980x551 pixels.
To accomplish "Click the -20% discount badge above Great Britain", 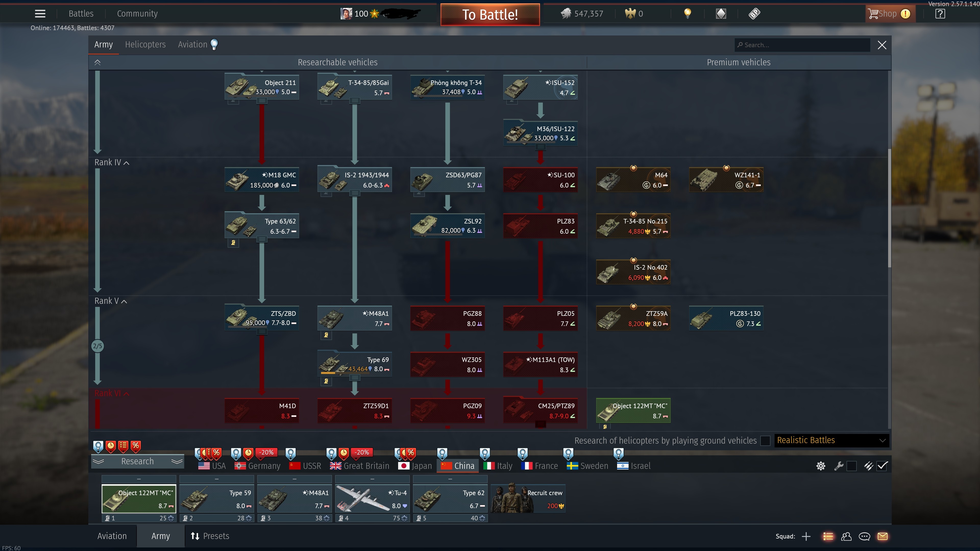I will pyautogui.click(x=361, y=453).
